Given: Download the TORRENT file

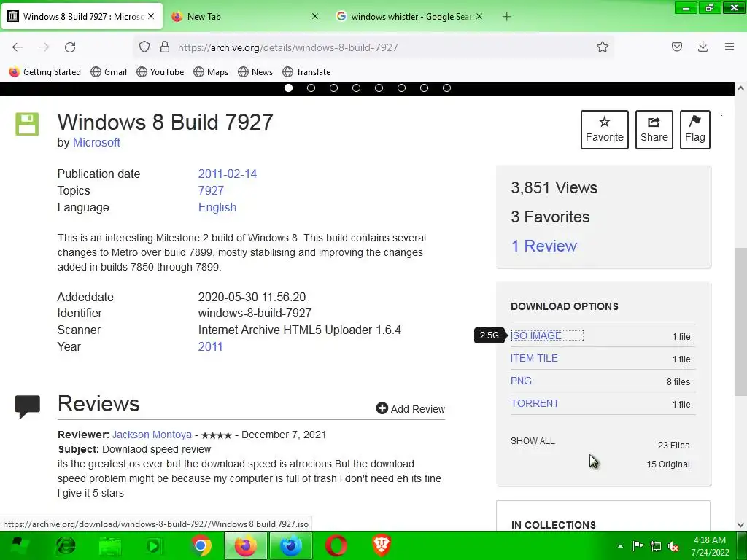Looking at the screenshot, I should (x=535, y=403).
